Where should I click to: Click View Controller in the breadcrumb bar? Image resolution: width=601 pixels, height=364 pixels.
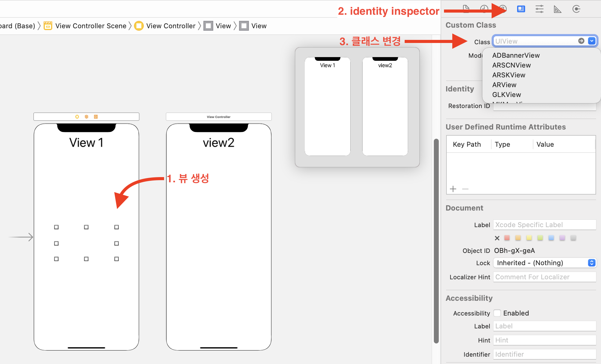click(x=171, y=26)
